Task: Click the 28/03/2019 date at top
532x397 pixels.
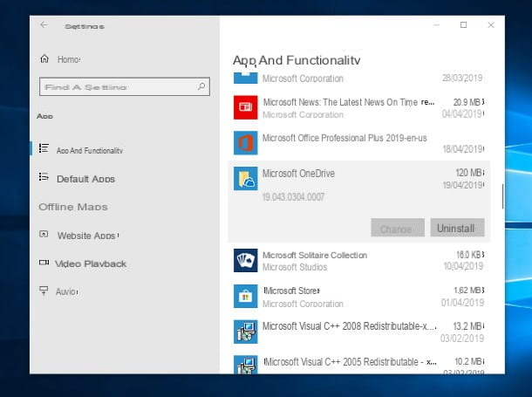Action: pos(462,78)
